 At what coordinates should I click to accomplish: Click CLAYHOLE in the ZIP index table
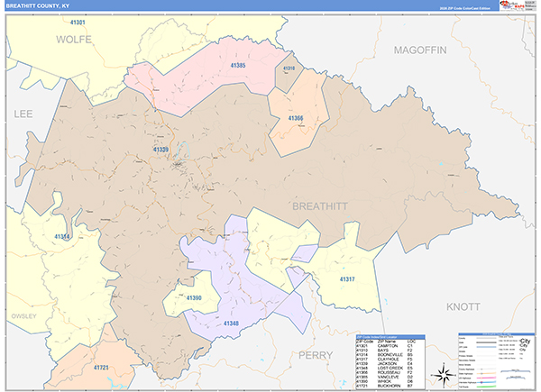388,360
